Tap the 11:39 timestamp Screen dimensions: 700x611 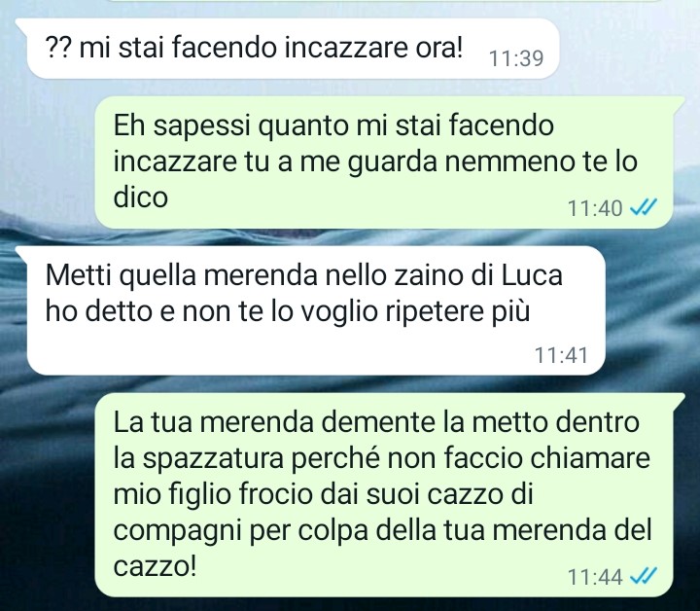516,58
